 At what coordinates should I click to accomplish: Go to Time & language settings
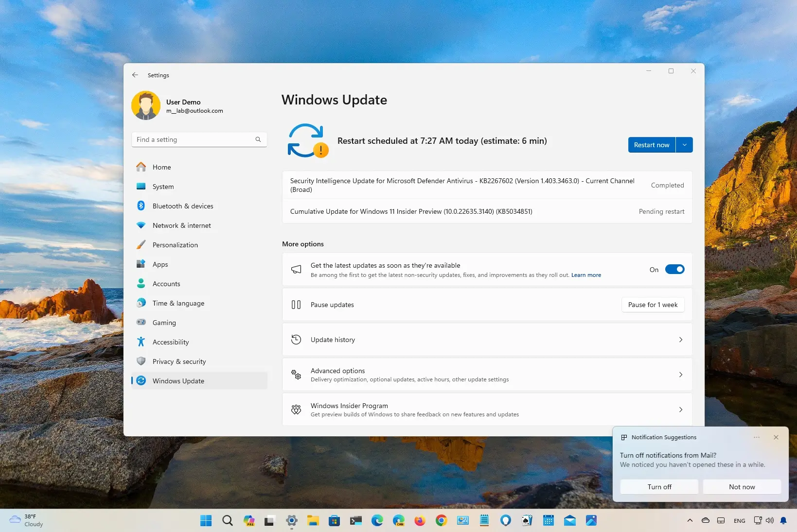199,303
